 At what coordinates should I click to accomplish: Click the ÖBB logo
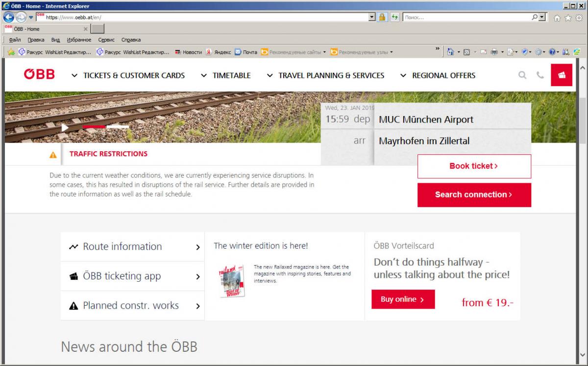(x=39, y=74)
